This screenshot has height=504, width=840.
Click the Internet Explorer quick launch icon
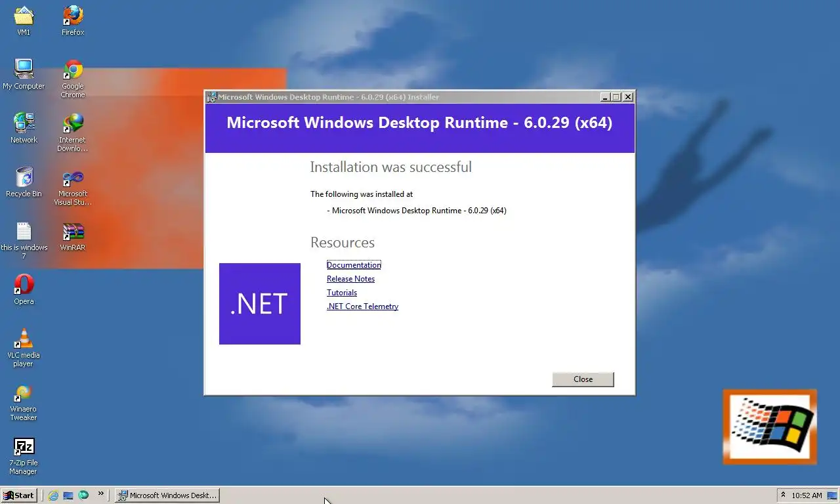tap(53, 495)
